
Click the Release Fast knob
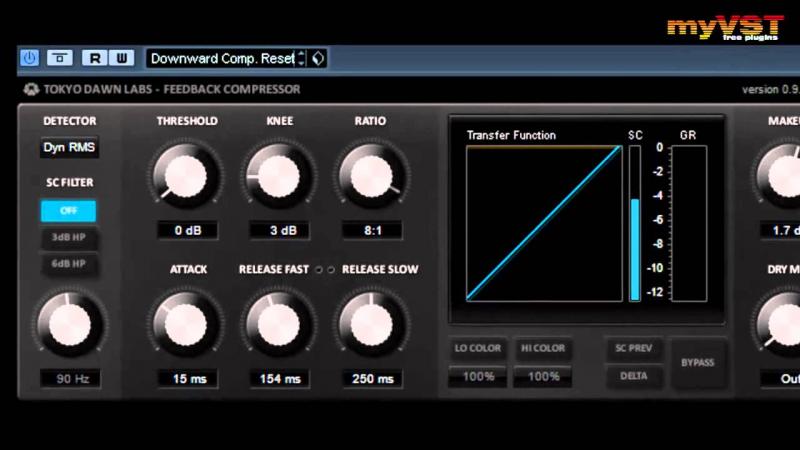[279, 324]
